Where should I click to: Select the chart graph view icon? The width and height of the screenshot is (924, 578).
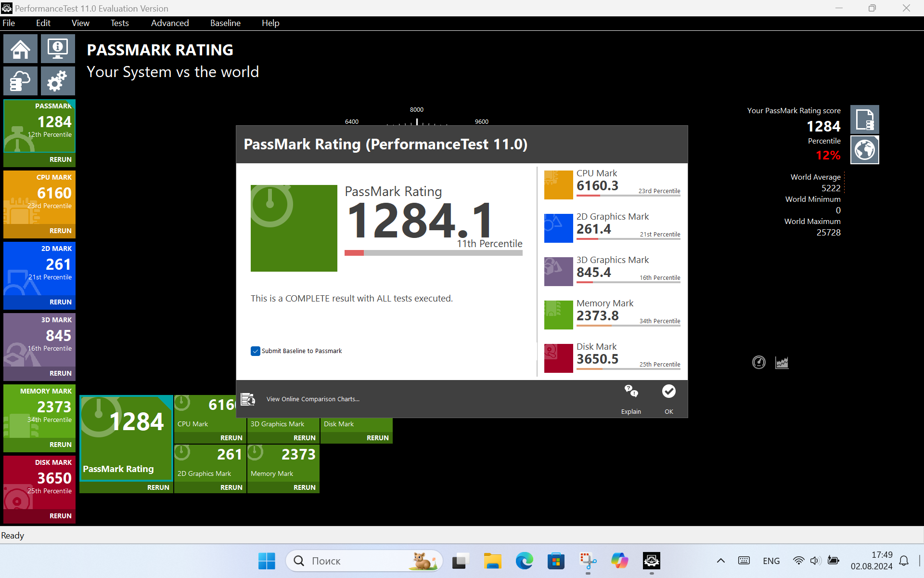pos(782,362)
